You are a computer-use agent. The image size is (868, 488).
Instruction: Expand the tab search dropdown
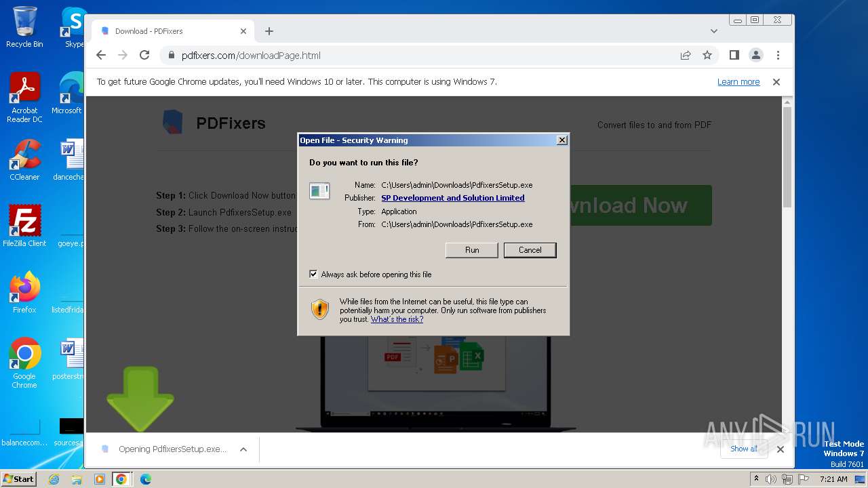(x=713, y=31)
